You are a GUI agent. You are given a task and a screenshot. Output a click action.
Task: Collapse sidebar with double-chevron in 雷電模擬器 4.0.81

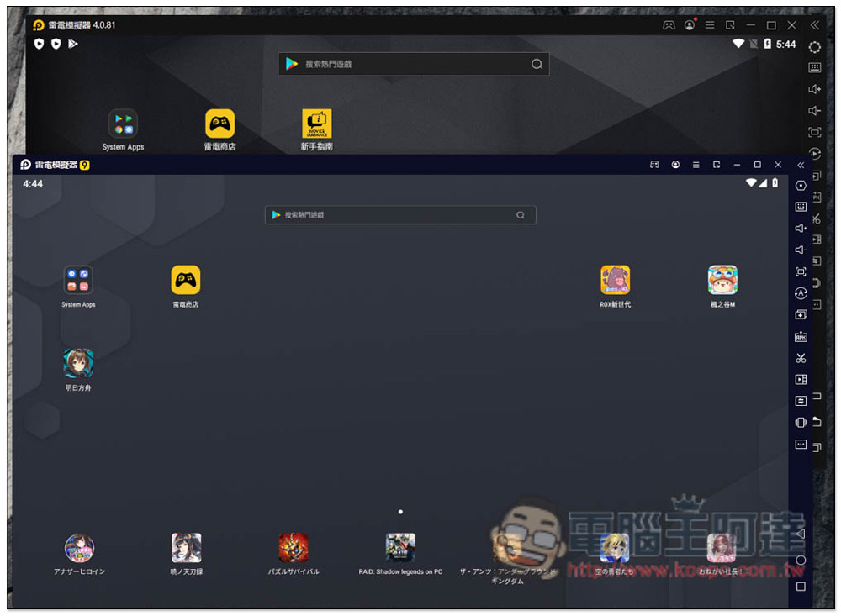[x=814, y=25]
